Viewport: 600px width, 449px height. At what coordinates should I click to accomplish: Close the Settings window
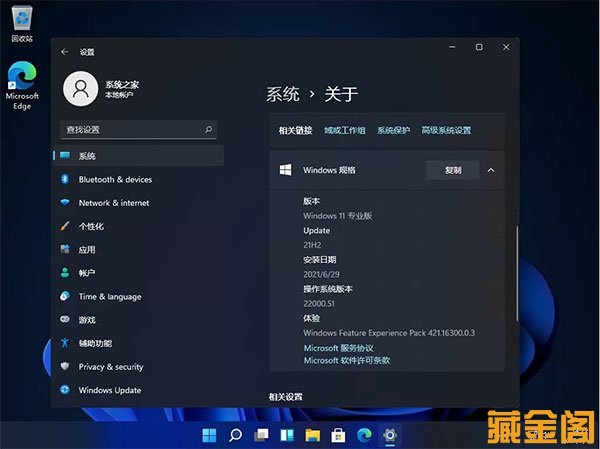506,47
